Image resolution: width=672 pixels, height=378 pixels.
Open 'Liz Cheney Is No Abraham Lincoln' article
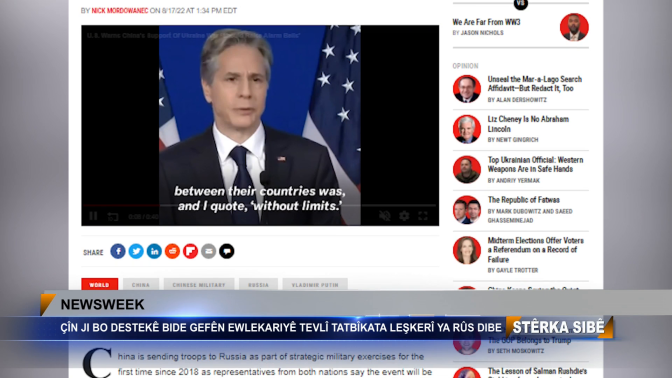coord(528,124)
